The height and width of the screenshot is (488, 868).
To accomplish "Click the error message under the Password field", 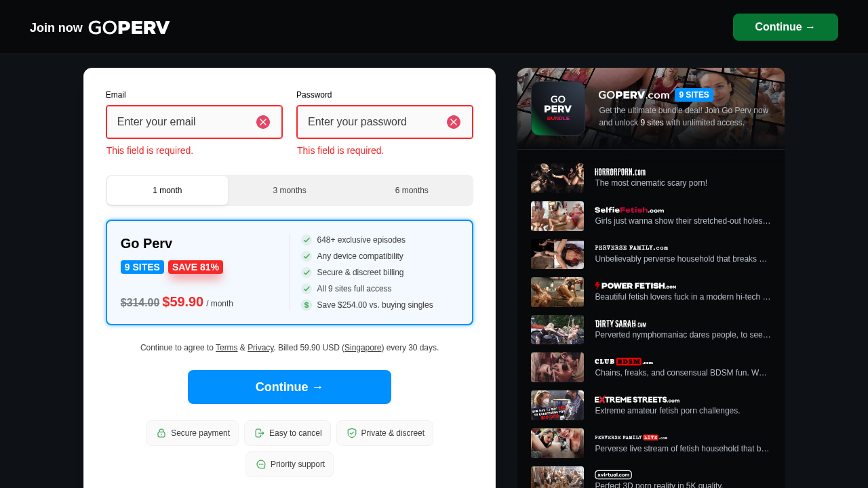I will click(340, 150).
